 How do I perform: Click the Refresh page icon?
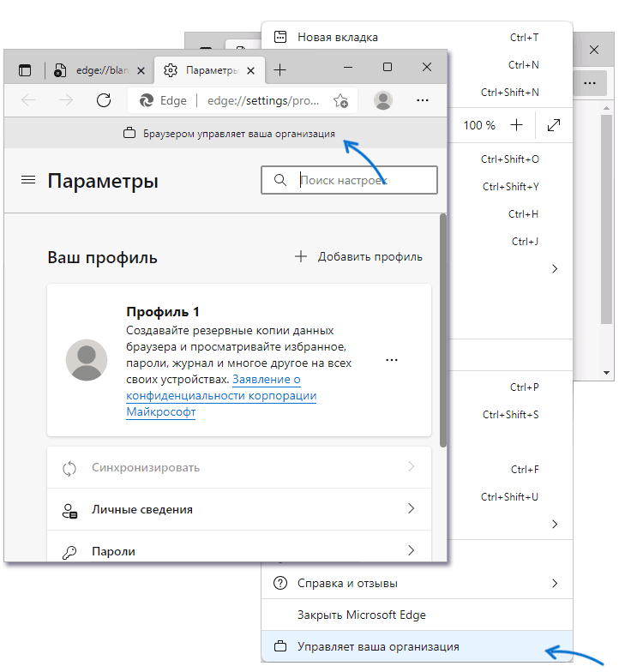click(103, 100)
